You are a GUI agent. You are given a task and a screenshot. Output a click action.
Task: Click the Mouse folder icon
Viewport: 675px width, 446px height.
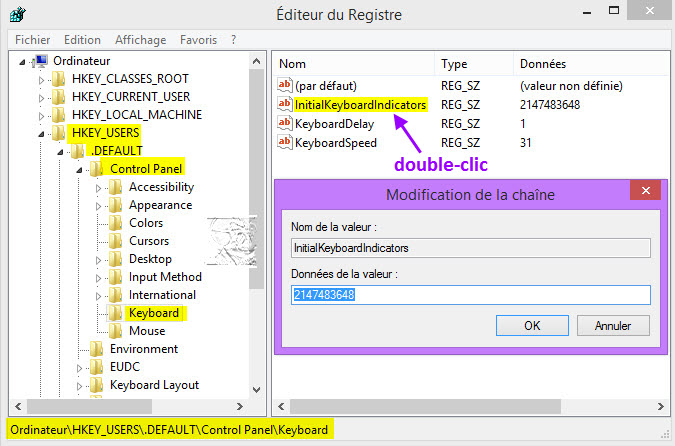click(x=115, y=331)
